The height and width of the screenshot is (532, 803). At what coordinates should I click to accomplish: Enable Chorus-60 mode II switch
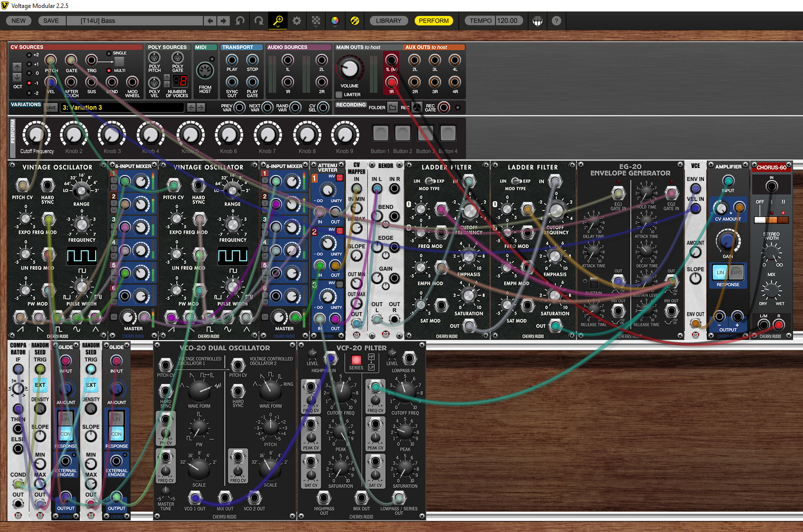(783, 220)
